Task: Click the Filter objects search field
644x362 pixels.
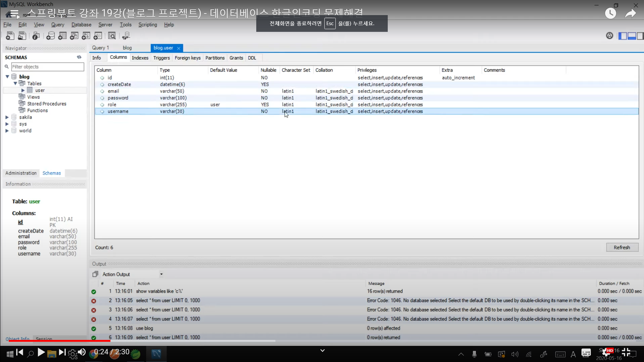Action: [48, 67]
